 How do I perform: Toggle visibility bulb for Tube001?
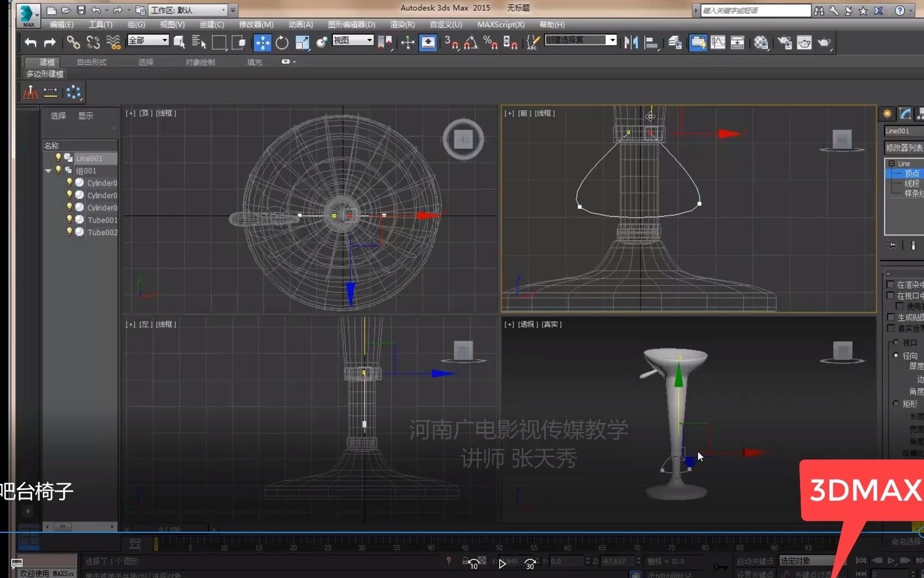point(69,219)
